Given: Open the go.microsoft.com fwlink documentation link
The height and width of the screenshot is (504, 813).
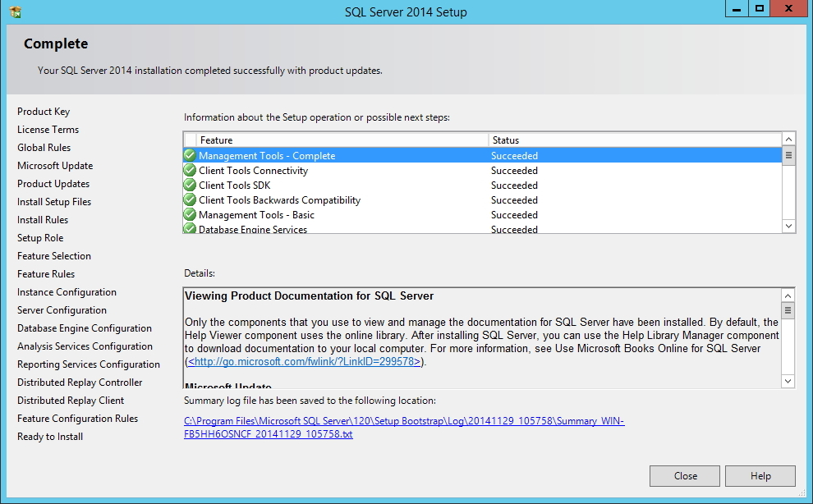Looking at the screenshot, I should click(304, 361).
